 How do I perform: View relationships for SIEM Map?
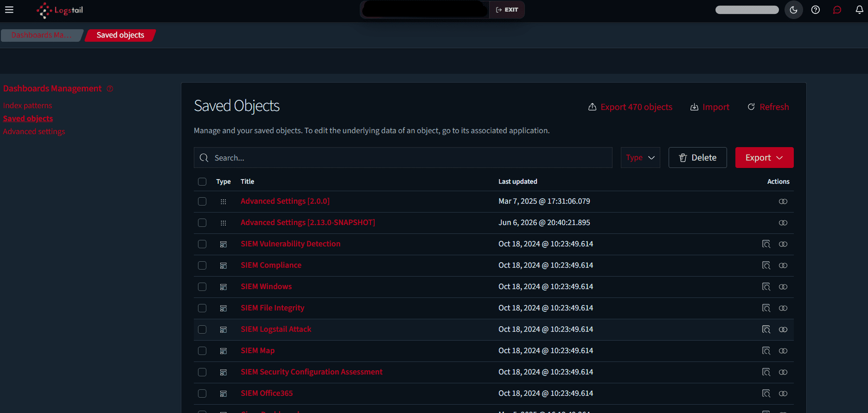783,351
